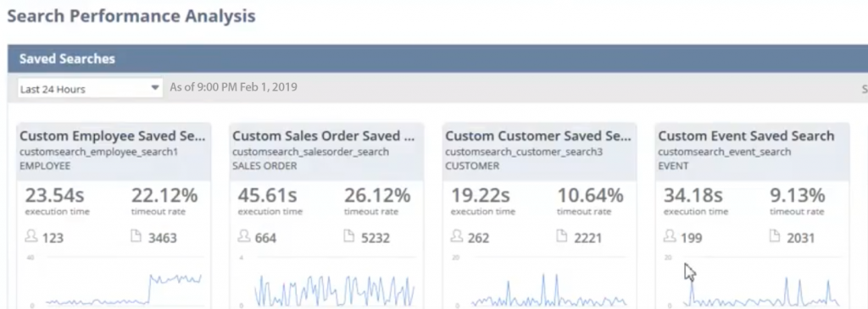Click the document icon beside 2031
The width and height of the screenshot is (868, 309).
[775, 236]
